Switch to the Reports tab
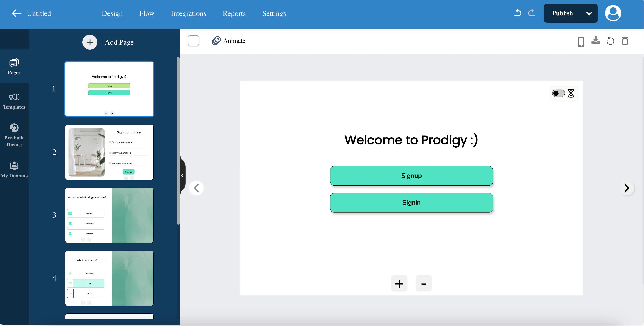The image size is (644, 326). (x=234, y=13)
